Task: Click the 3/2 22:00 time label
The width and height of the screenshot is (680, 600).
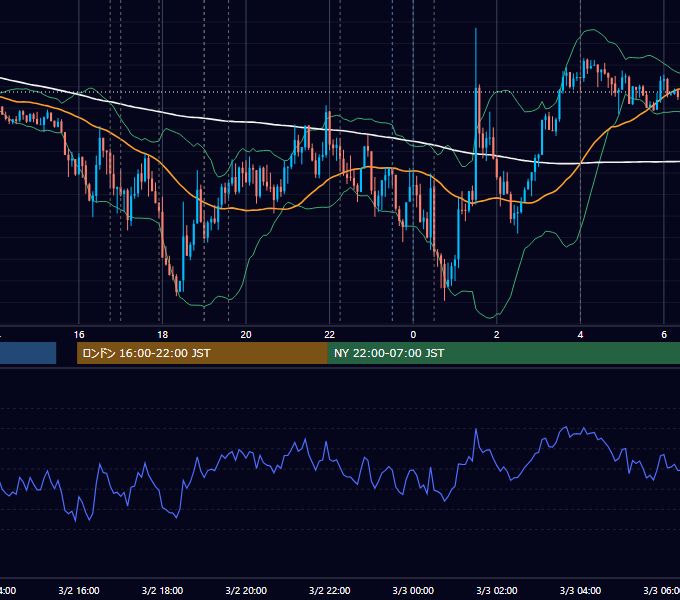Action: point(330,590)
